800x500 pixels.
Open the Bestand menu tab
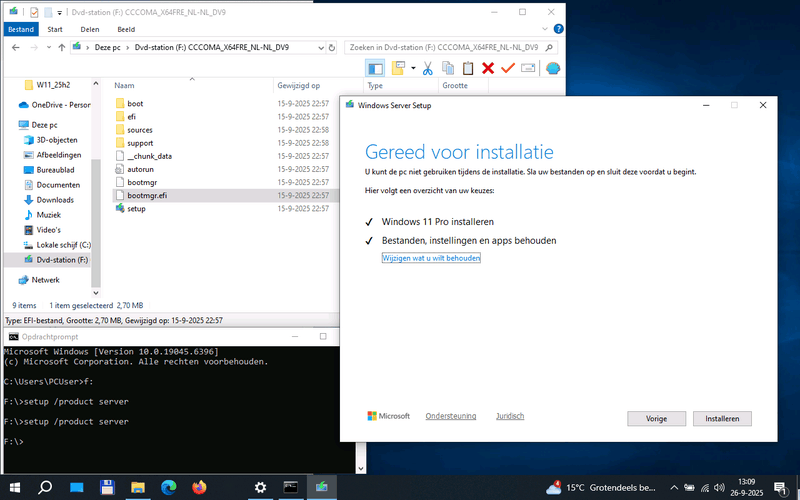coord(21,29)
